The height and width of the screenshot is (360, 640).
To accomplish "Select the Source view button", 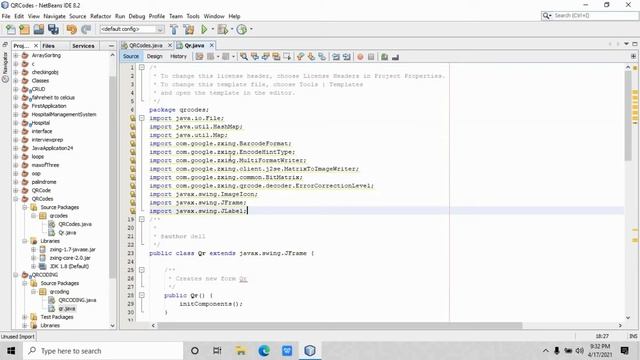I will tap(131, 56).
